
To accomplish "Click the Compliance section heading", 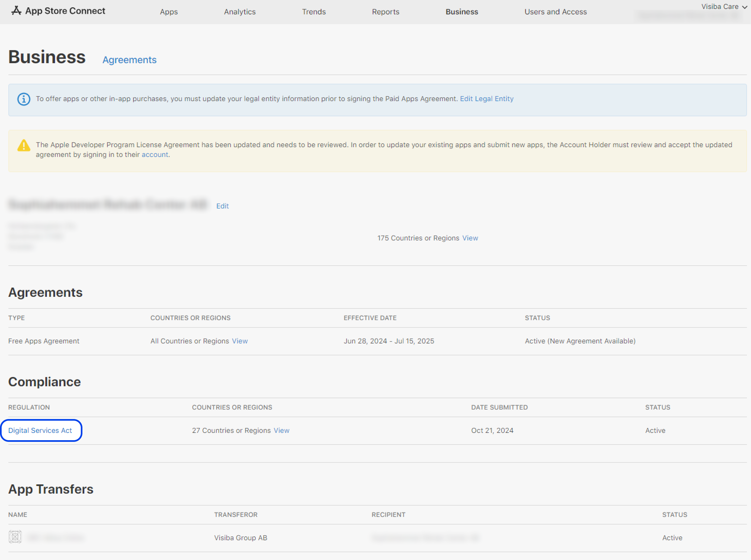I will click(44, 382).
